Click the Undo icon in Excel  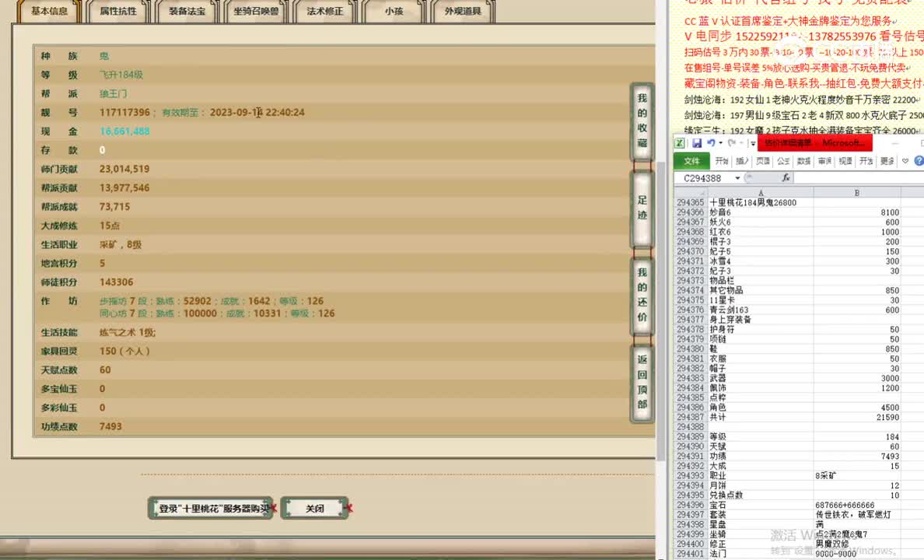(x=712, y=143)
